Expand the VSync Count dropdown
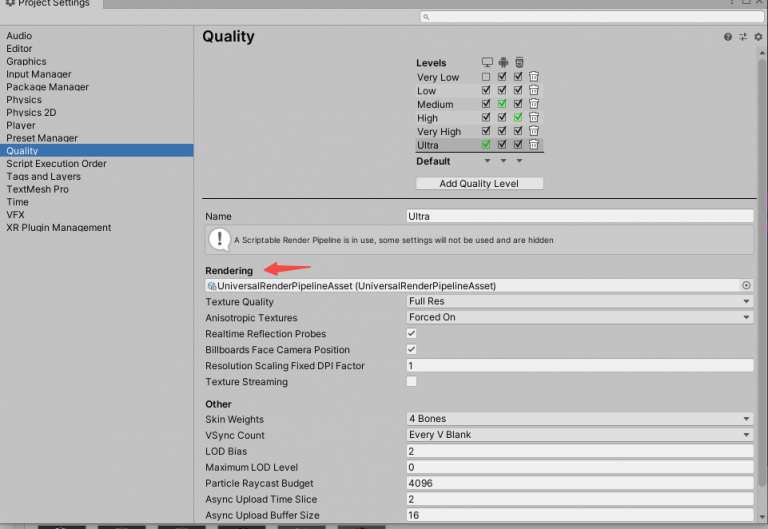This screenshot has width=768, height=529. [579, 435]
